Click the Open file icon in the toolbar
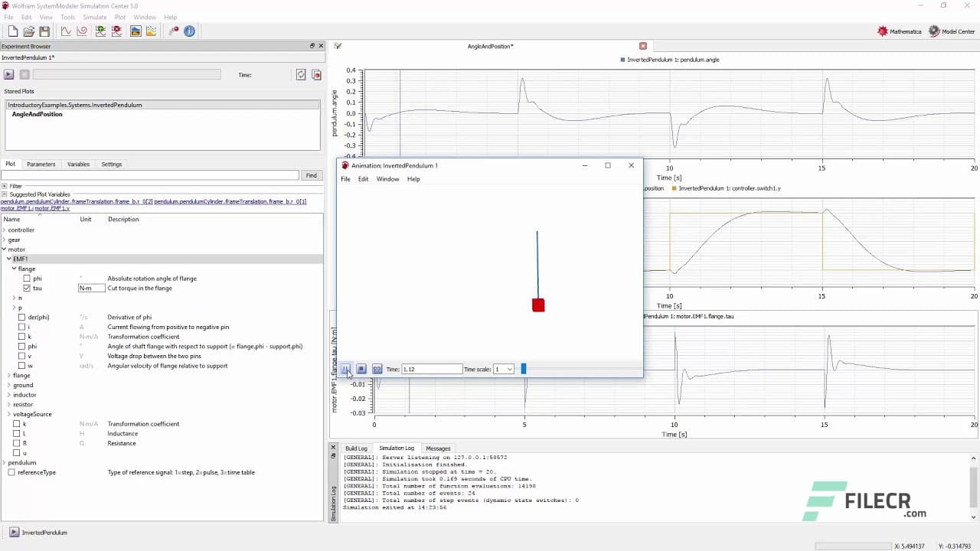The image size is (980, 551). tap(28, 31)
